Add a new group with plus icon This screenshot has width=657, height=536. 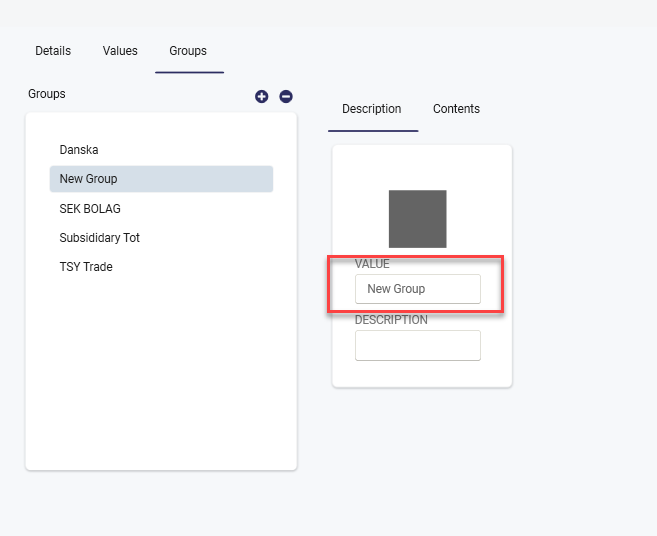pyautogui.click(x=261, y=96)
